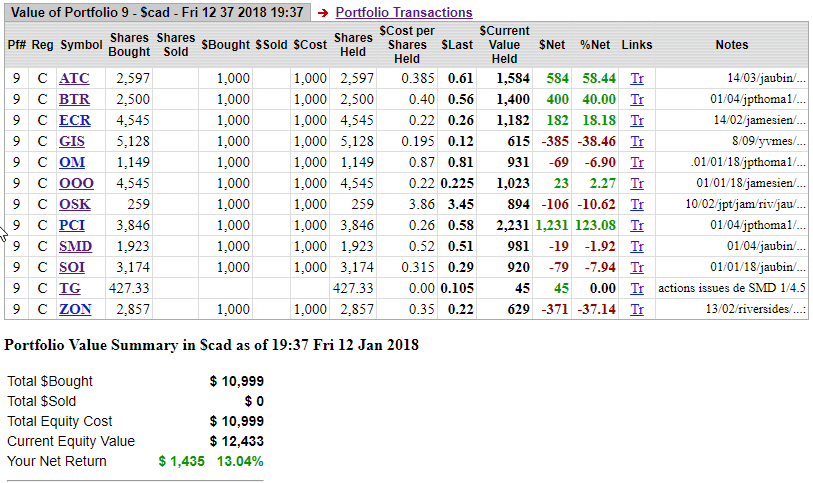This screenshot has height=483, width=813.
Task: Click the Tr link for TG
Action: click(x=637, y=288)
